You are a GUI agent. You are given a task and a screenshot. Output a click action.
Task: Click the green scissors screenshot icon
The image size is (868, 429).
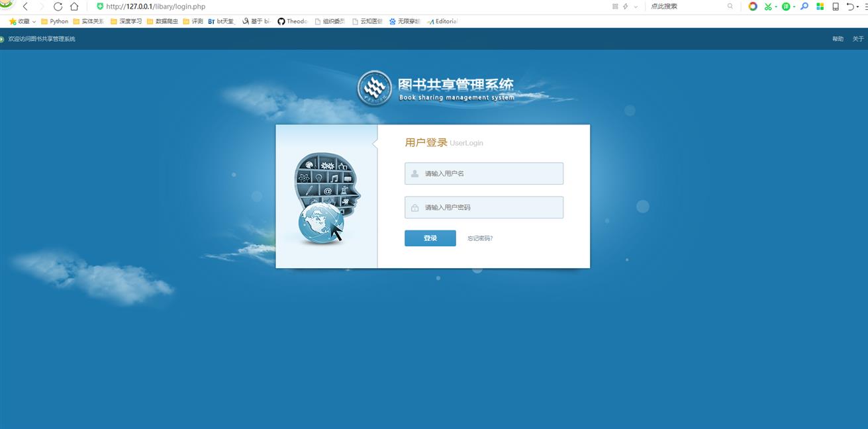coord(768,7)
